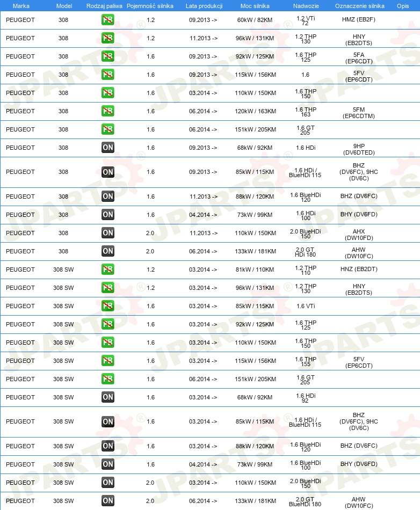Click petrol icon in 308 120kW / 163KM row
This screenshot has width=420, height=510.
coord(107,111)
